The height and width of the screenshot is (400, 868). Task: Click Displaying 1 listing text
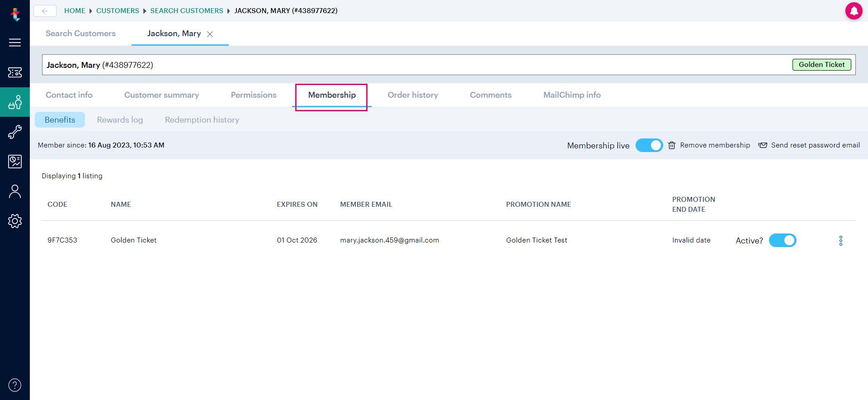point(72,176)
